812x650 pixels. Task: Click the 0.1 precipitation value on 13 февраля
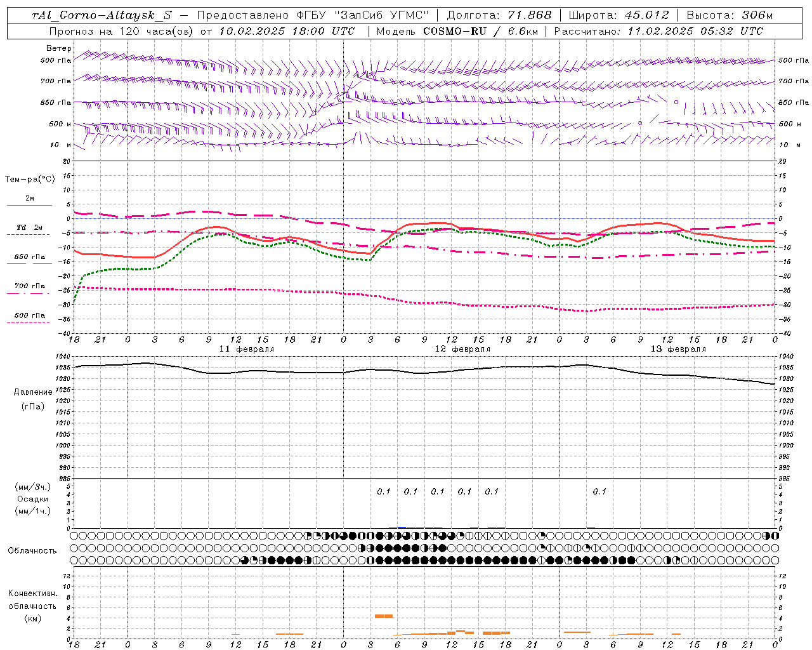[599, 491]
